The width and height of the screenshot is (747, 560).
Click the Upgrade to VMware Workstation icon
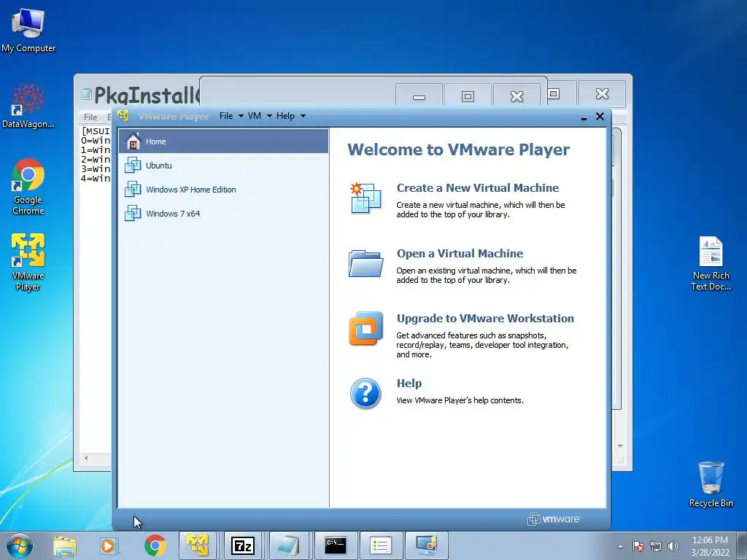click(365, 328)
